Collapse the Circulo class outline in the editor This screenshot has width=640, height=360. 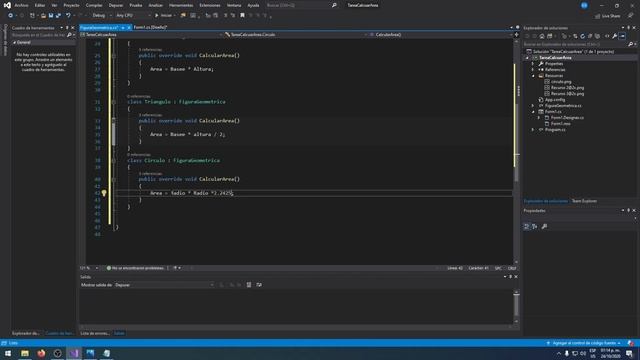[x=114, y=161]
